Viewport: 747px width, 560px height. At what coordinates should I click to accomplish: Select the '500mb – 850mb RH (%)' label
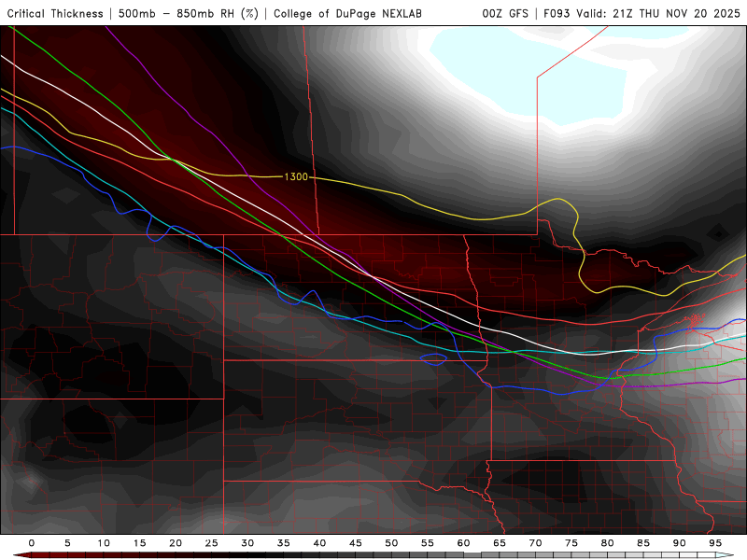tap(189, 13)
